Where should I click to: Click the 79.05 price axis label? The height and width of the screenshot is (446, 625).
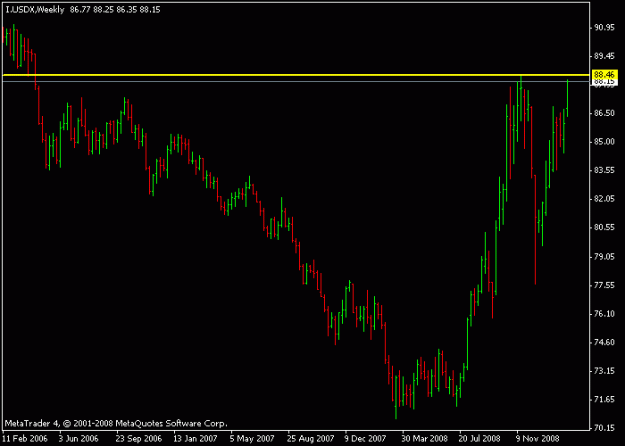[605, 257]
